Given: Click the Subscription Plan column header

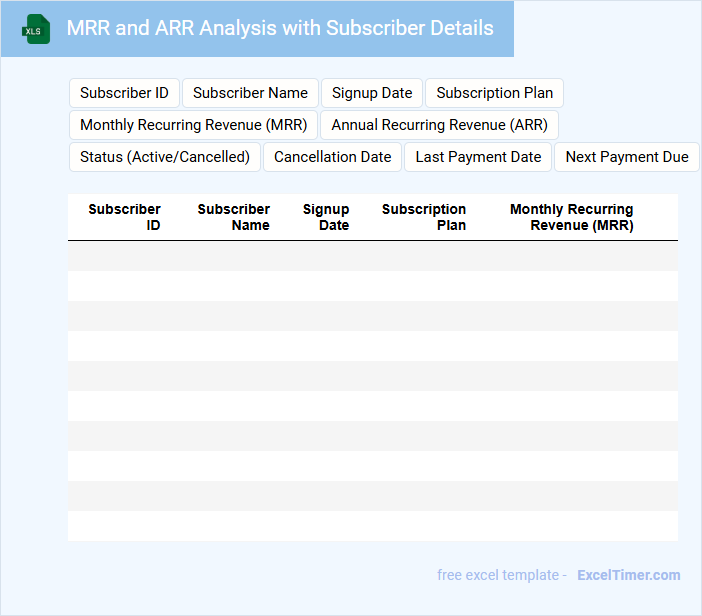Looking at the screenshot, I should (424, 217).
